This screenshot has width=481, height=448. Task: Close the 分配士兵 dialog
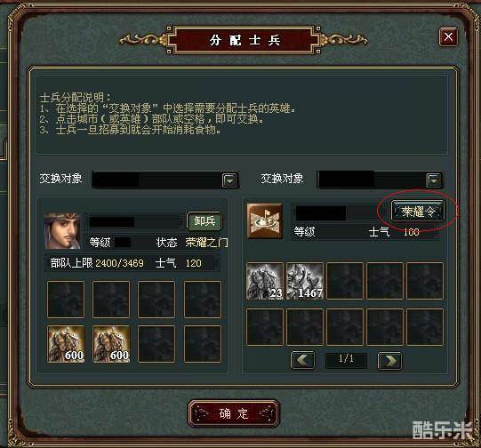[448, 37]
